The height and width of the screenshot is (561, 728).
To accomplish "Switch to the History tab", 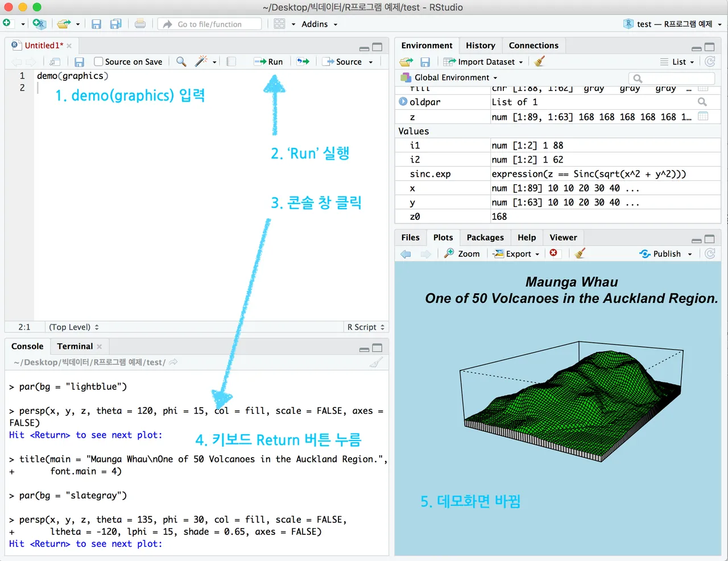I will [481, 45].
